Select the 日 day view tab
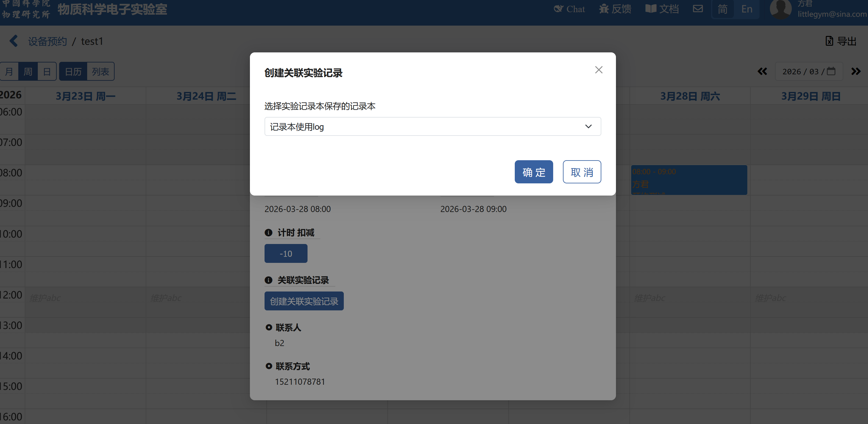Image resolution: width=868 pixels, height=424 pixels. 47,71
